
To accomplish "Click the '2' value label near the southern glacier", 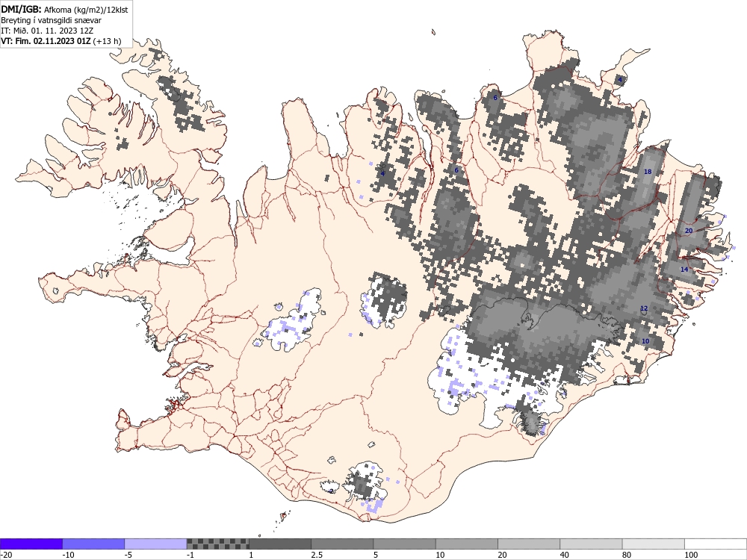I will click(x=332, y=491).
